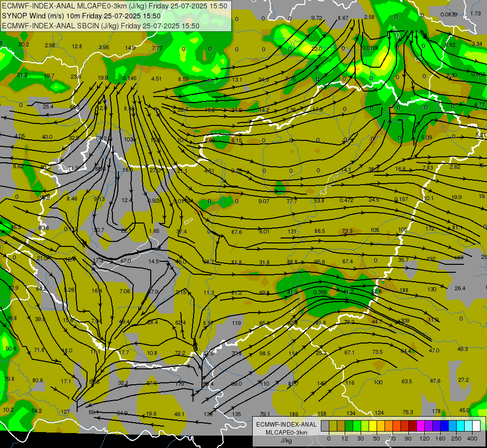487x448 pixels.
Task: Select the SYNOP Wind 10m header line
Action: (x=82, y=16)
